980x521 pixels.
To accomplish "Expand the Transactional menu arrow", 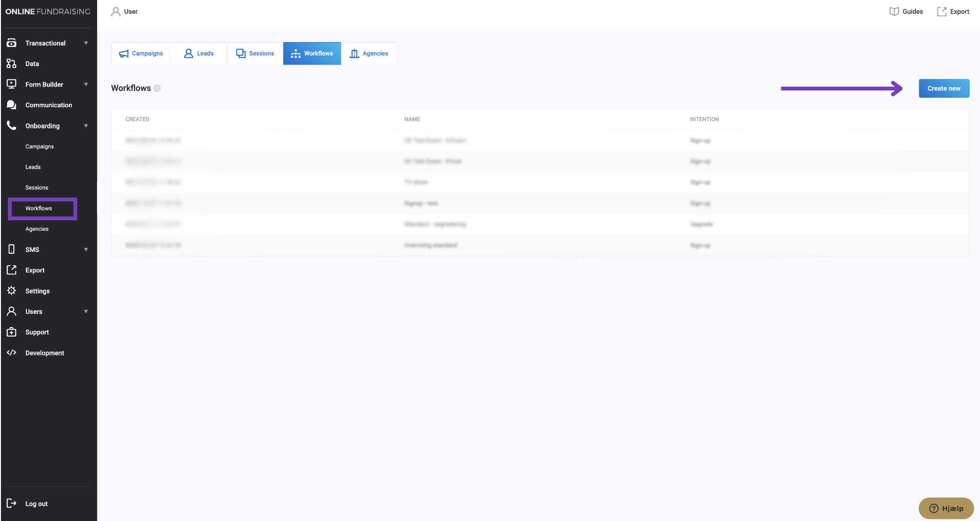I will click(86, 43).
